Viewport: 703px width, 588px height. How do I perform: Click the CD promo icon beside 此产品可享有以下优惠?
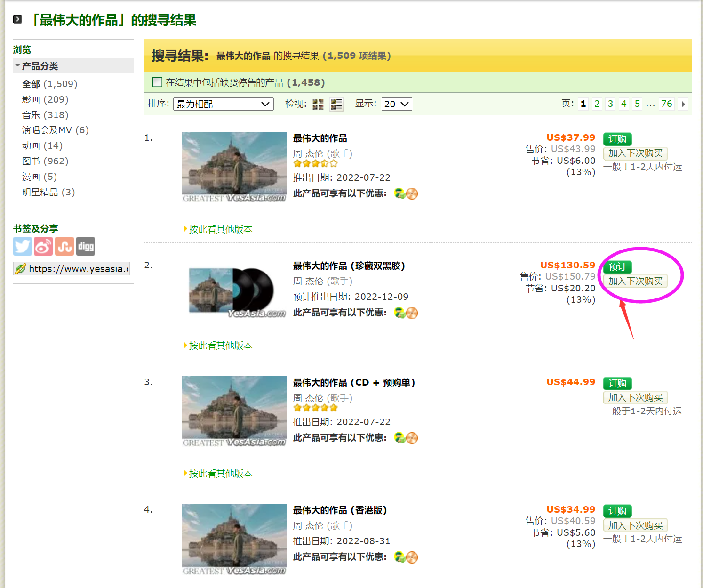[x=412, y=193]
